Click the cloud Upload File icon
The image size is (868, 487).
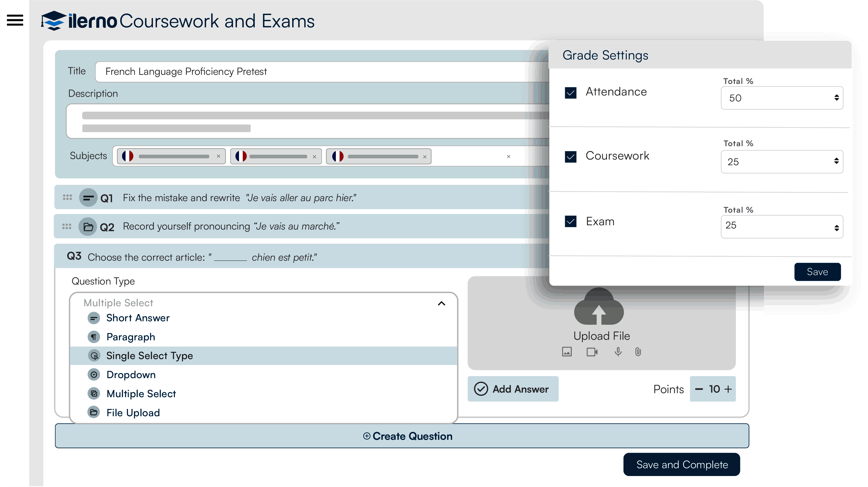tap(599, 307)
